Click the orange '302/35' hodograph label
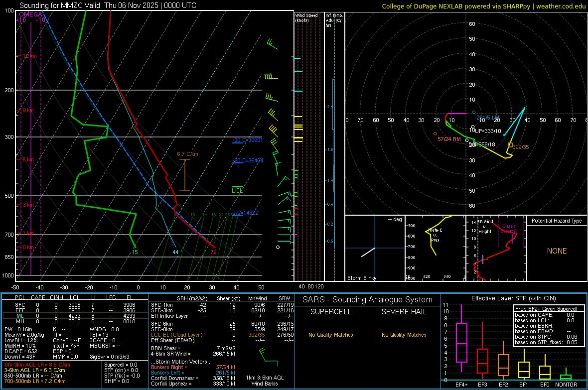This screenshot has height=390, width=588. [521, 147]
